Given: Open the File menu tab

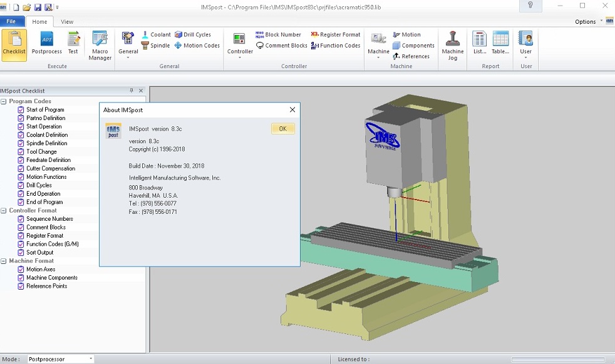Looking at the screenshot, I should coord(11,21).
